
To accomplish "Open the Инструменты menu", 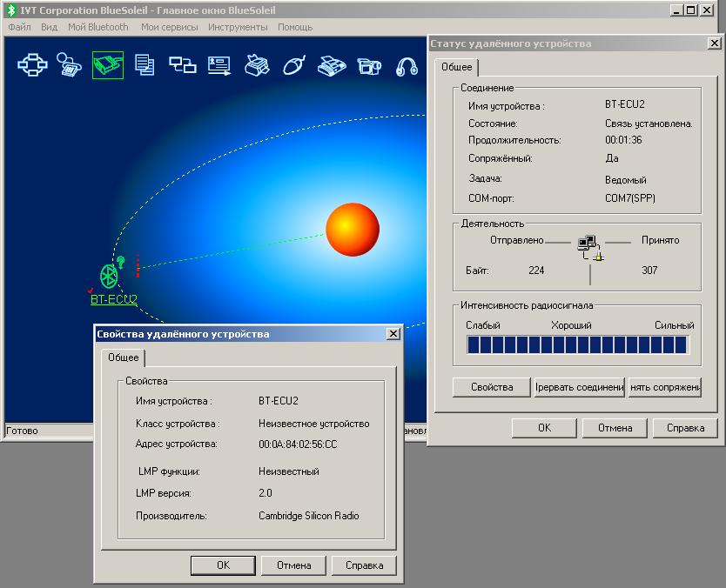I will click(x=238, y=27).
